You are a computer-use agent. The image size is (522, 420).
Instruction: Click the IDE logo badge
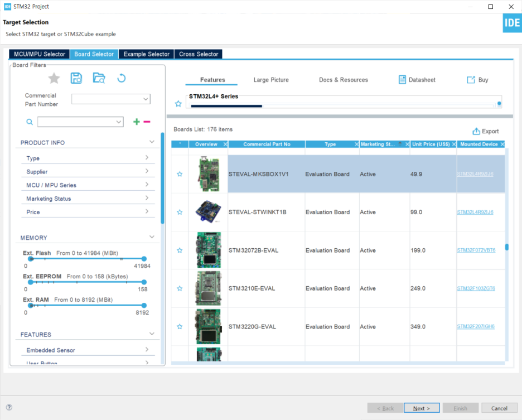pyautogui.click(x=512, y=23)
